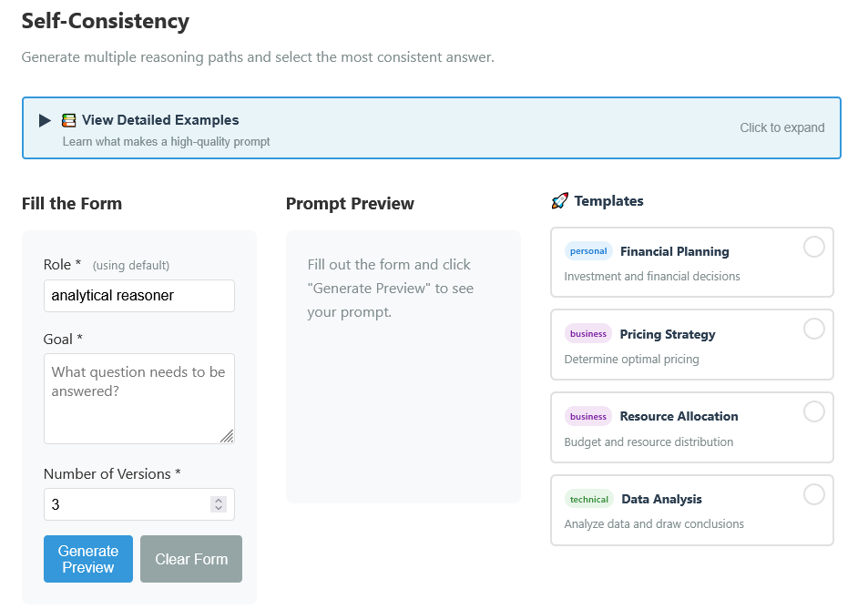Click 'Click to expand' to reveal examples
The height and width of the screenshot is (609, 868).
point(781,127)
